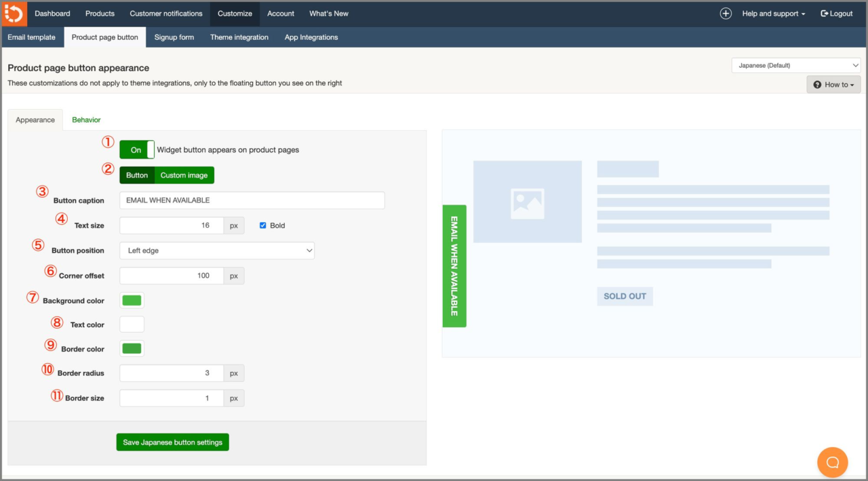
Task: Select the Appearance tab
Action: [x=35, y=120]
